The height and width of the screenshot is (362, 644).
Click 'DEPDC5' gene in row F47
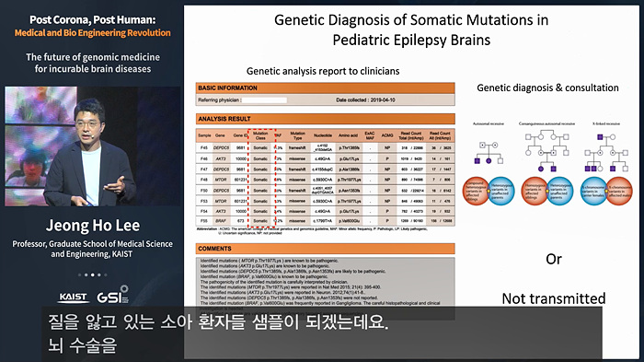tap(221, 169)
